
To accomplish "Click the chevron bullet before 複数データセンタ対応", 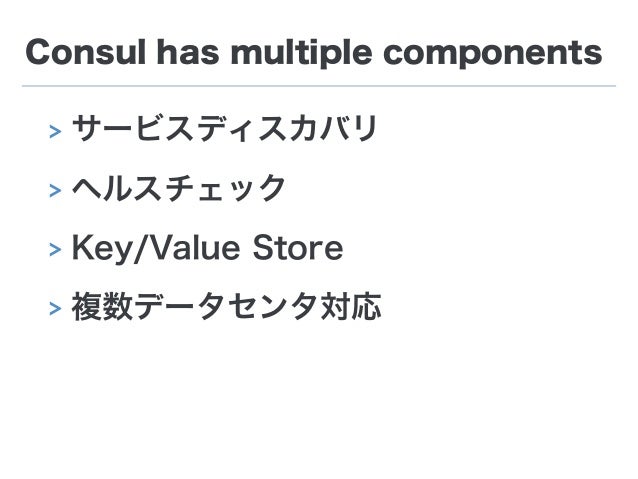I will coord(55,308).
